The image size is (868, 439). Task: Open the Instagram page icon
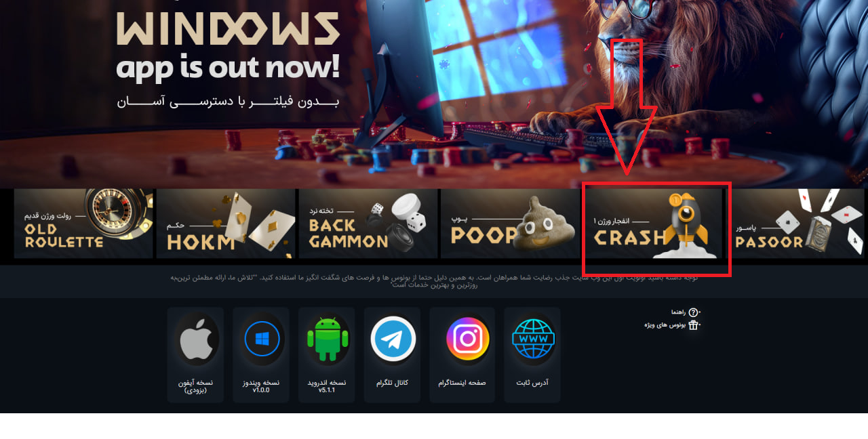[x=467, y=338]
